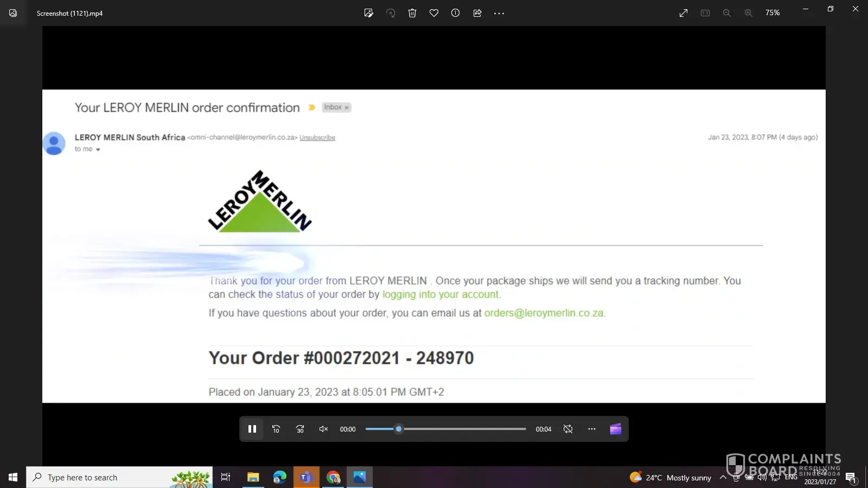
Task: Expand the hidden system tray icons
Action: 723,478
